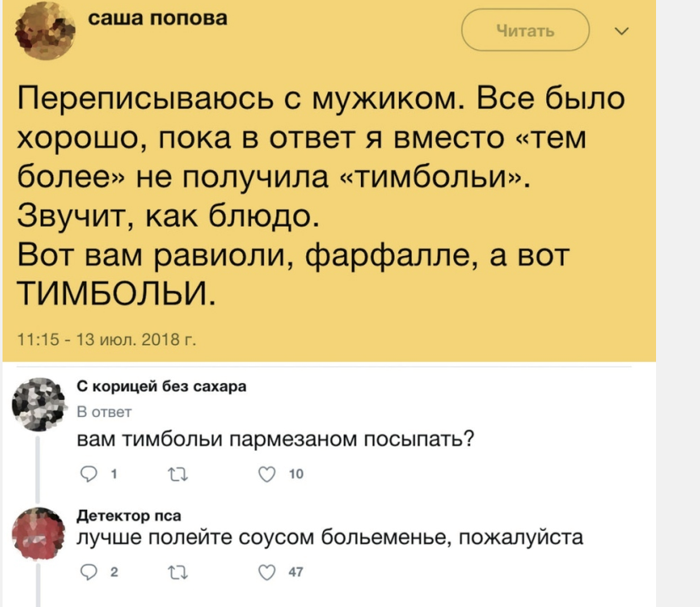Toggle the heart on Детектор пса's comment
Viewport: 700px width, 607px height.
pos(269,572)
